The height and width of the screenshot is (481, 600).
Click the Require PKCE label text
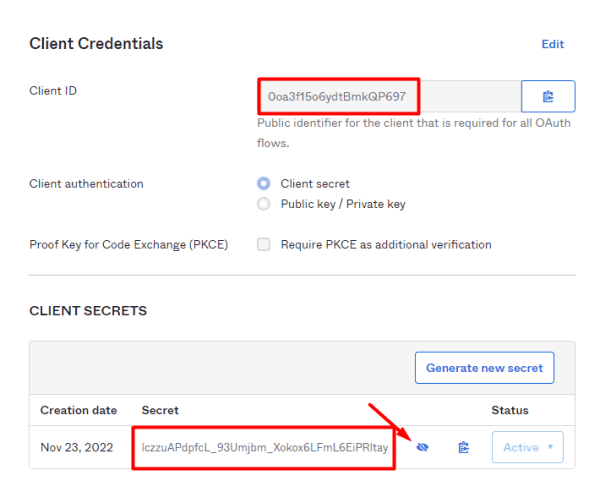point(386,245)
